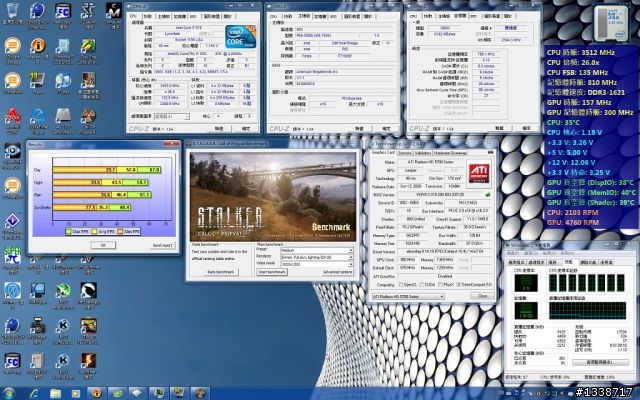Image resolution: width=640 pixels, height=400 pixels.
Task: Launch Fraps via yellow 99 desktop icon
Action: [38, 80]
